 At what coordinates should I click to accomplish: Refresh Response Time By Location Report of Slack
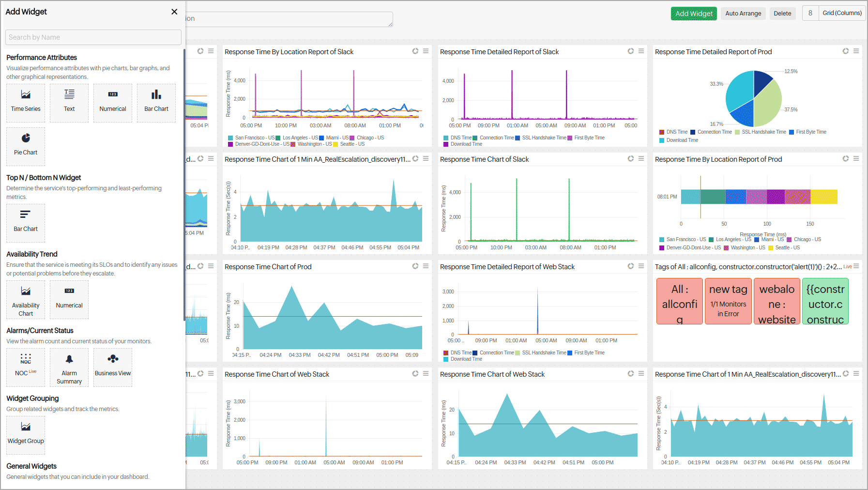point(415,51)
